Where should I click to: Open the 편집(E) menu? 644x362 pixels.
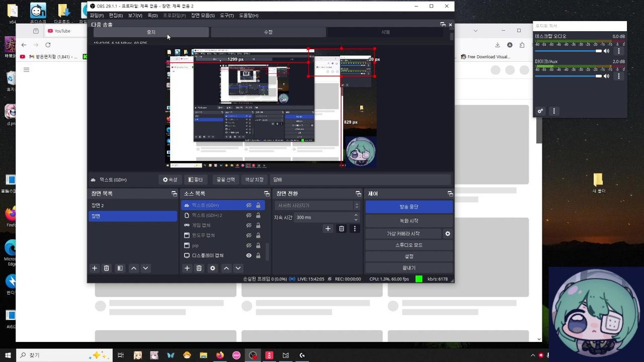pyautogui.click(x=116, y=16)
